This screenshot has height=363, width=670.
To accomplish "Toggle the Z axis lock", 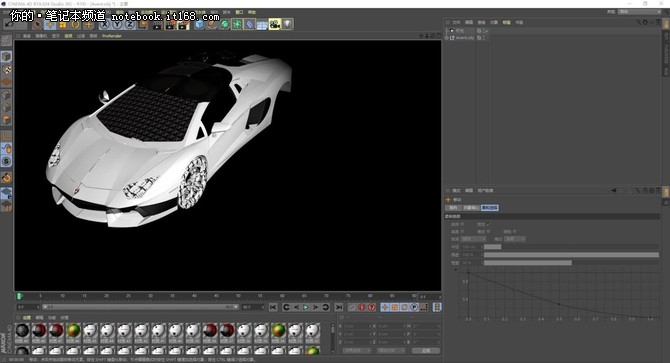I will 129,25.
